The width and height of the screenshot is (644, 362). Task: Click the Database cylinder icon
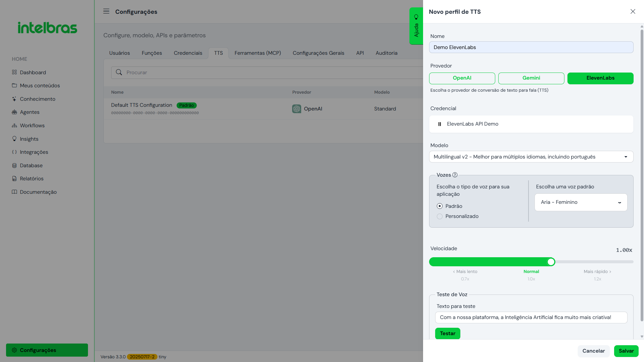click(14, 165)
